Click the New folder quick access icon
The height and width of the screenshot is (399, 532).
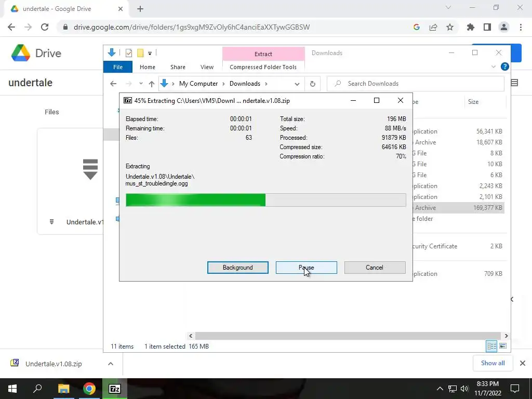click(140, 53)
